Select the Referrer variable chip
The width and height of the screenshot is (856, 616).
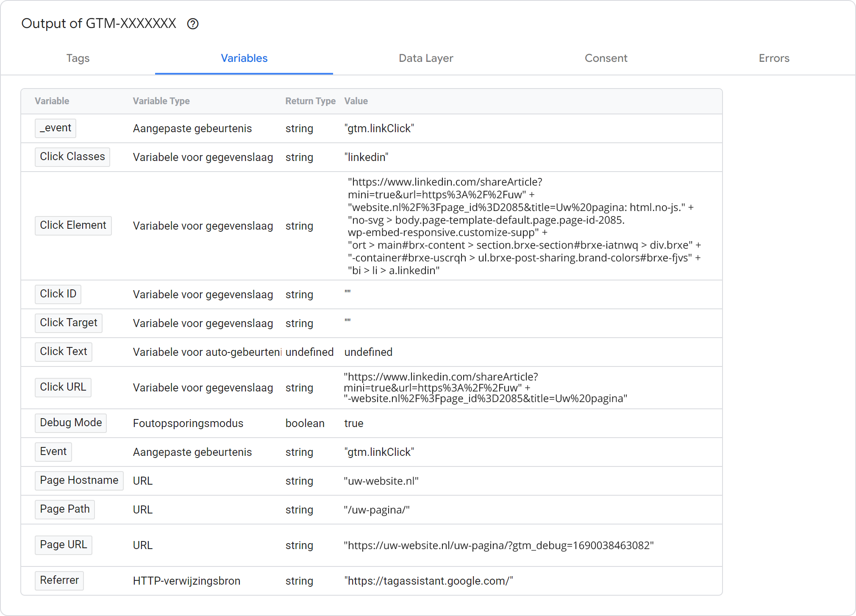[x=59, y=580]
